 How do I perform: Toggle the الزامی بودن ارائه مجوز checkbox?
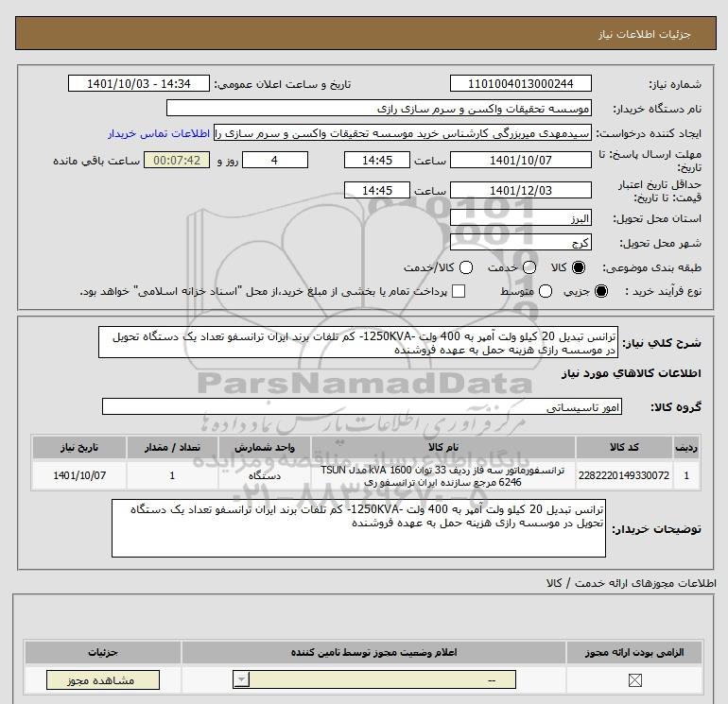(x=634, y=680)
